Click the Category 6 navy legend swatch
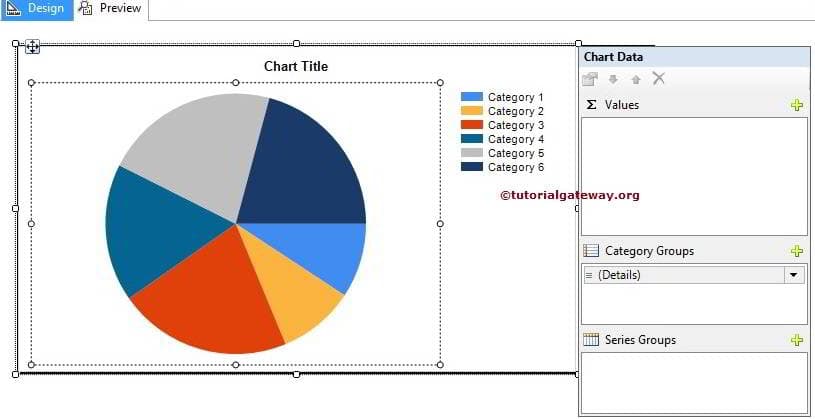This screenshot has width=815, height=419. click(471, 167)
